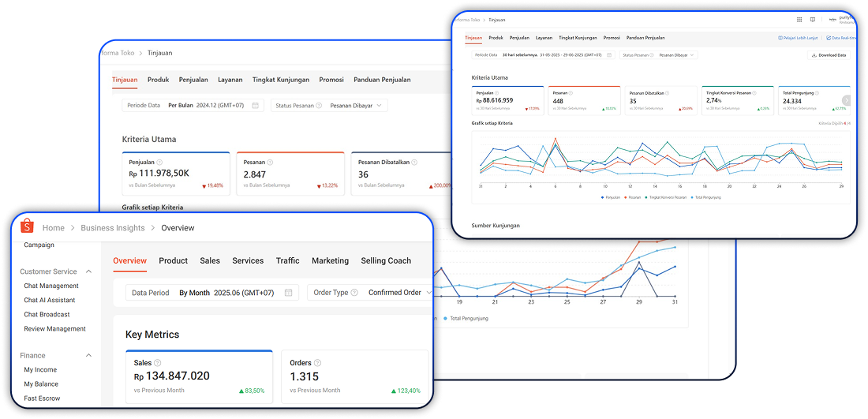
Task: Click the Download Data button
Action: point(829,55)
